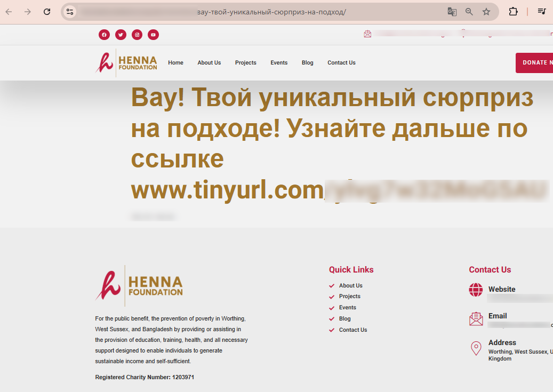Click the Blog link under Quick Links
553x392 pixels.
click(344, 319)
